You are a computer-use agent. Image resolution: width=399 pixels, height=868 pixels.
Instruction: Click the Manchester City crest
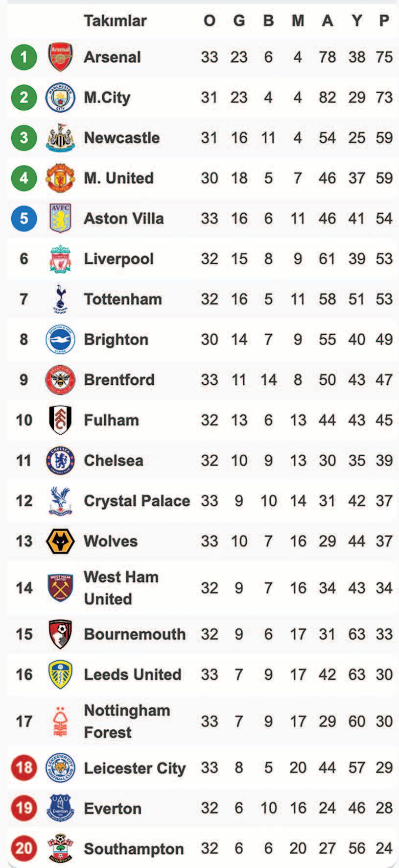[x=60, y=97]
